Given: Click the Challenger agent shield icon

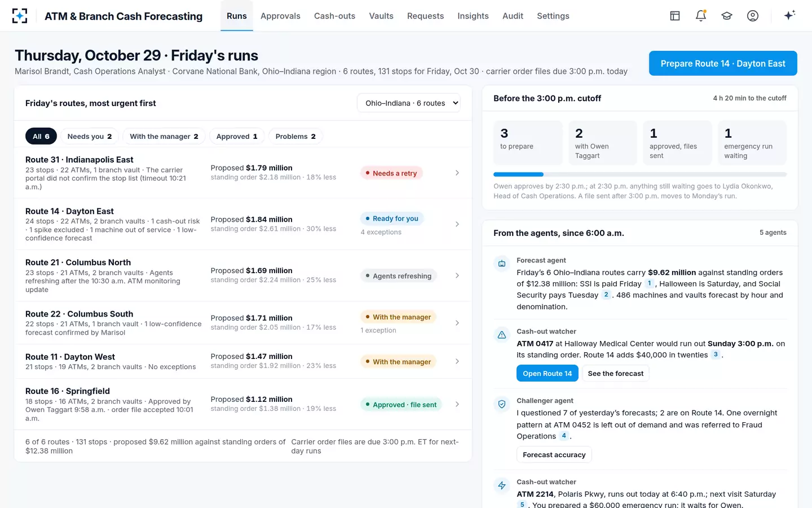Looking at the screenshot, I should tap(502, 404).
